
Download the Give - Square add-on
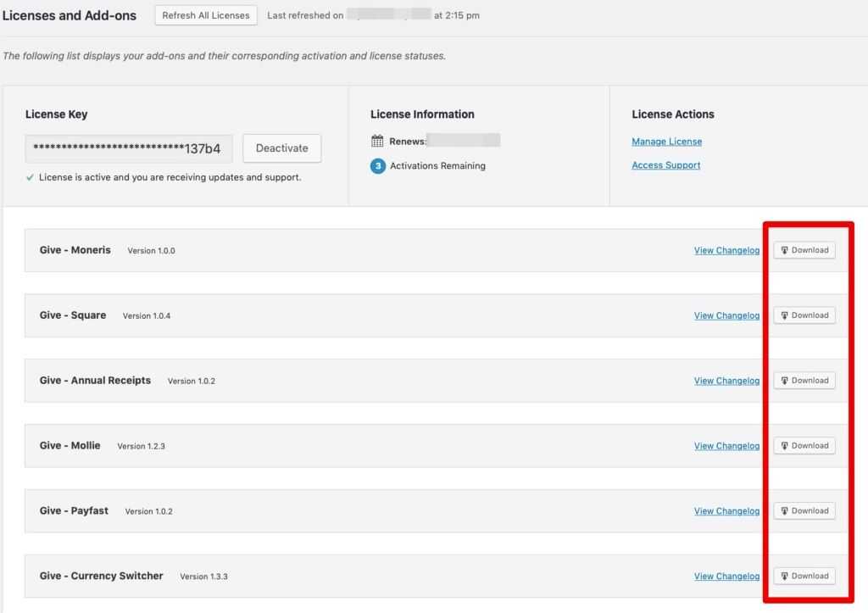[x=804, y=315]
